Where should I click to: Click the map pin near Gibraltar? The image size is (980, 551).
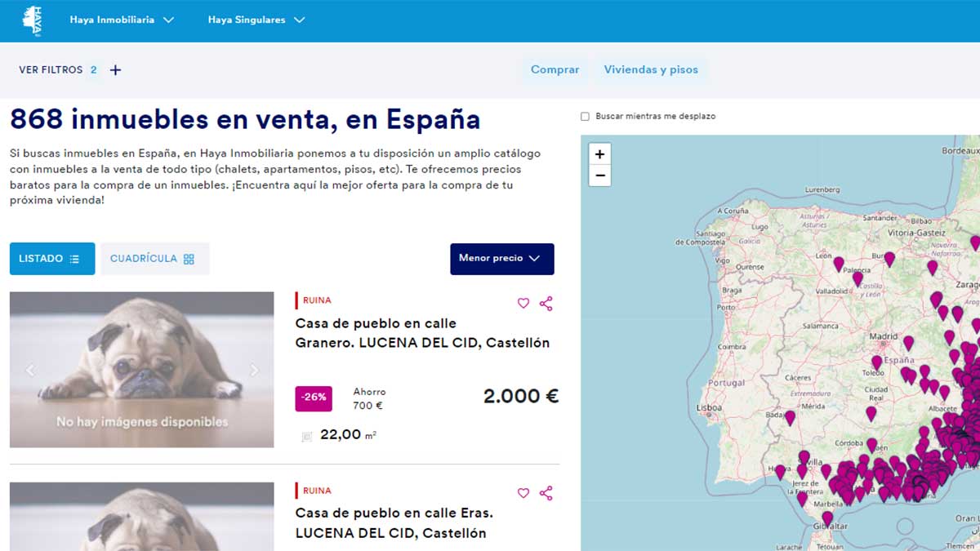pyautogui.click(x=827, y=517)
